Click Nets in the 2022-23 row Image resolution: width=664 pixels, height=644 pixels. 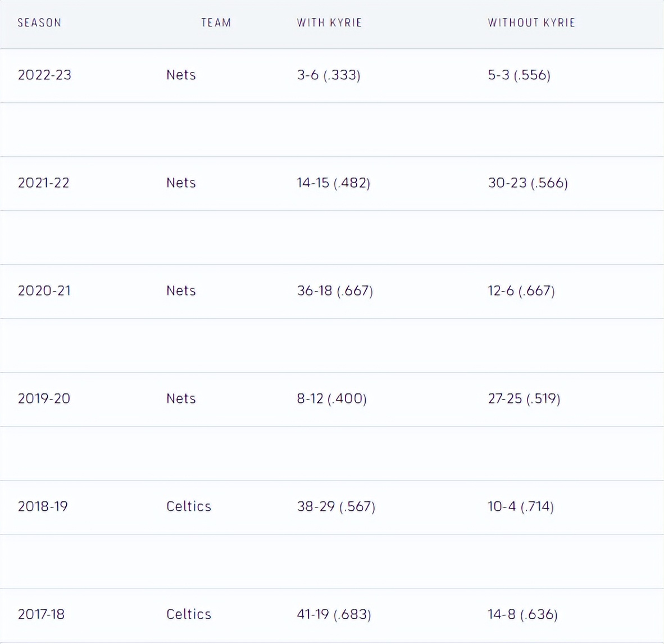[181, 75]
